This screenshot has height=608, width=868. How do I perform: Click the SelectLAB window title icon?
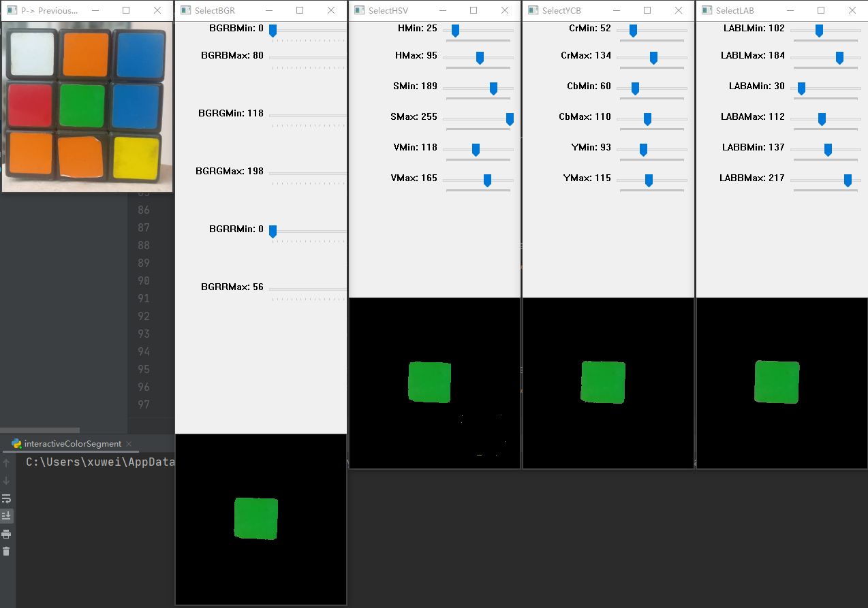point(707,11)
